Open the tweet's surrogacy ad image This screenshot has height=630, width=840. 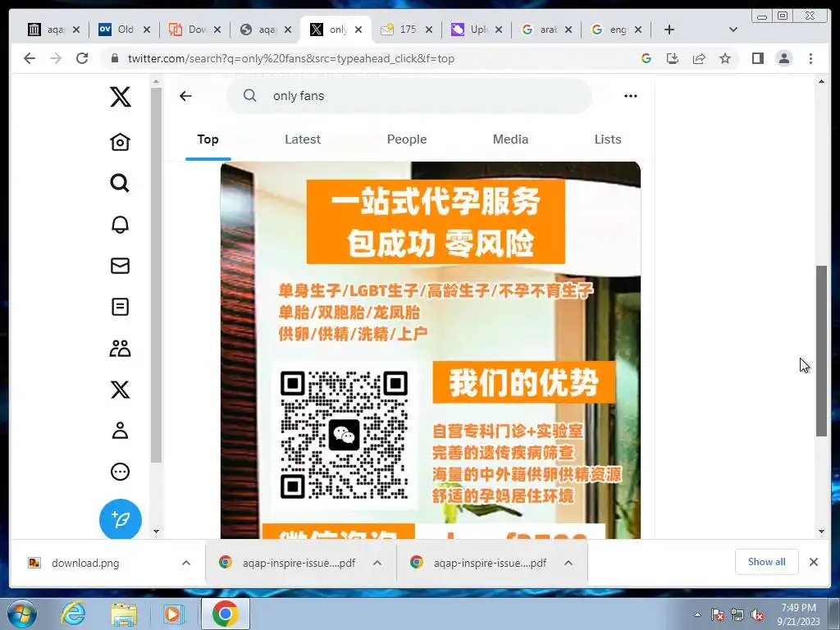(430, 349)
